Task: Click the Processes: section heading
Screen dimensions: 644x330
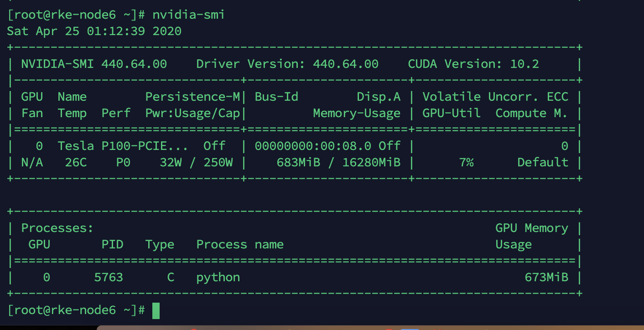Action: (x=57, y=228)
